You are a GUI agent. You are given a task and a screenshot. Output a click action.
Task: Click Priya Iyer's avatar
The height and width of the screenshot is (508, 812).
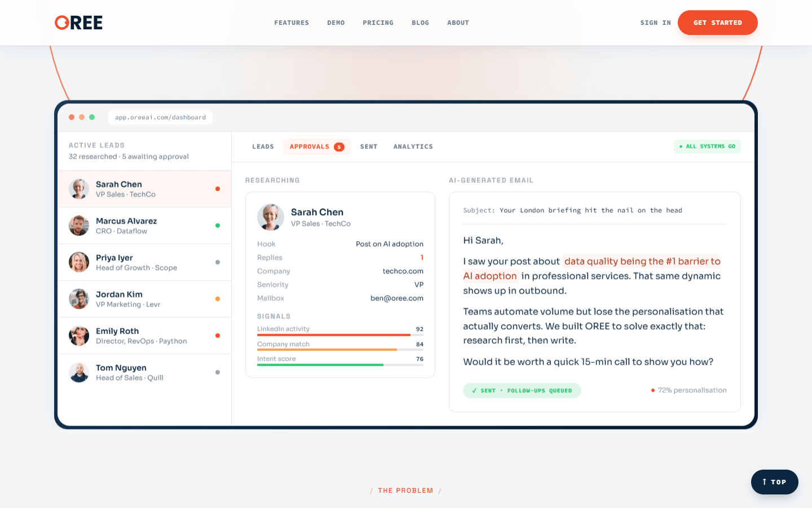point(79,262)
